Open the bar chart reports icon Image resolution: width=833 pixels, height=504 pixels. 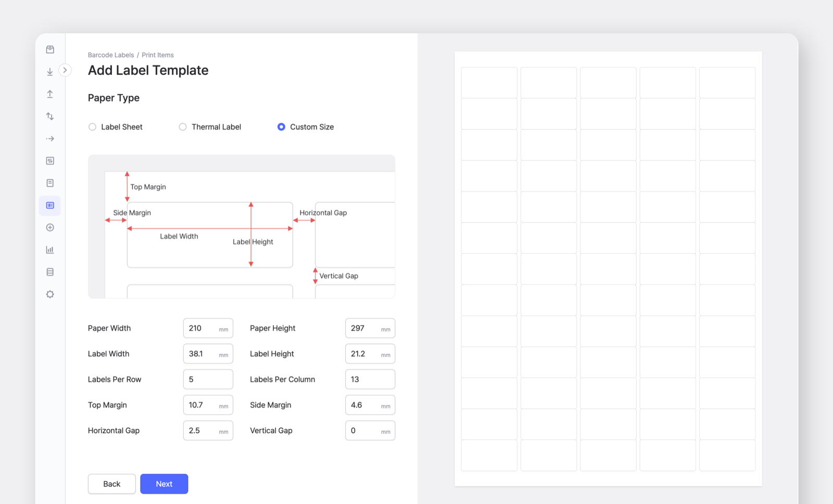[x=50, y=250]
